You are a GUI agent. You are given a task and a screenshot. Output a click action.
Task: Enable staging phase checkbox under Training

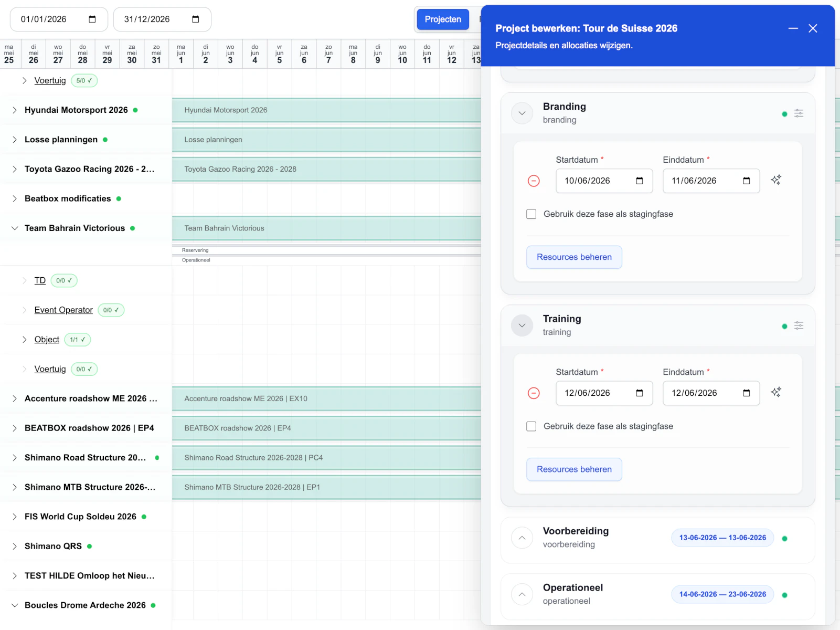point(531,426)
